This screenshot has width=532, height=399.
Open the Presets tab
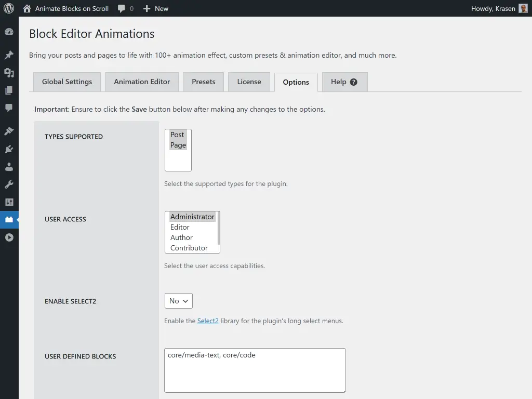coord(203,82)
